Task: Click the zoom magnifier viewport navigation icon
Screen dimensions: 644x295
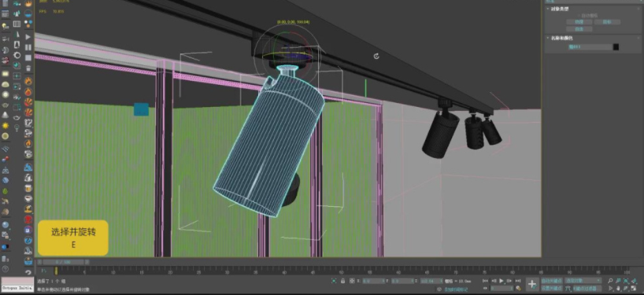Action: pos(610,281)
